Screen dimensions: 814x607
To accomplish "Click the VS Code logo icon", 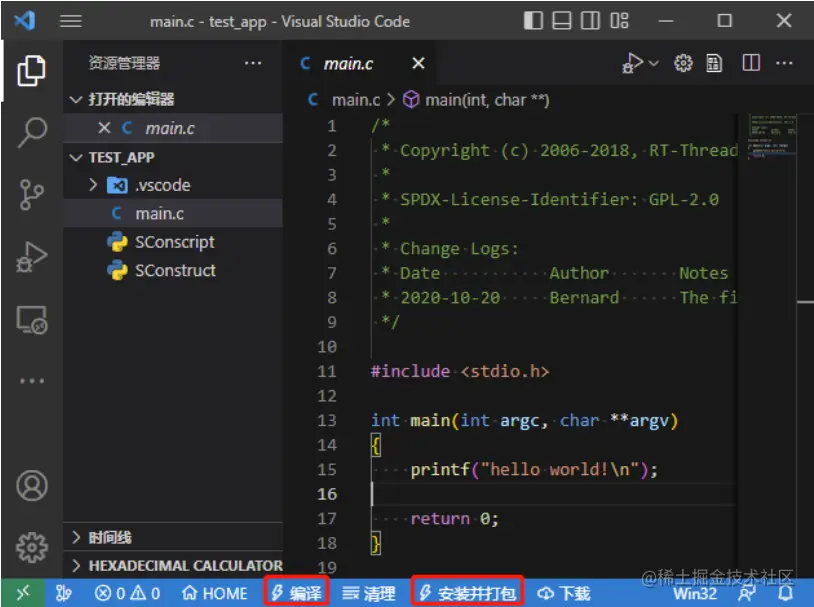I will pos(24,21).
